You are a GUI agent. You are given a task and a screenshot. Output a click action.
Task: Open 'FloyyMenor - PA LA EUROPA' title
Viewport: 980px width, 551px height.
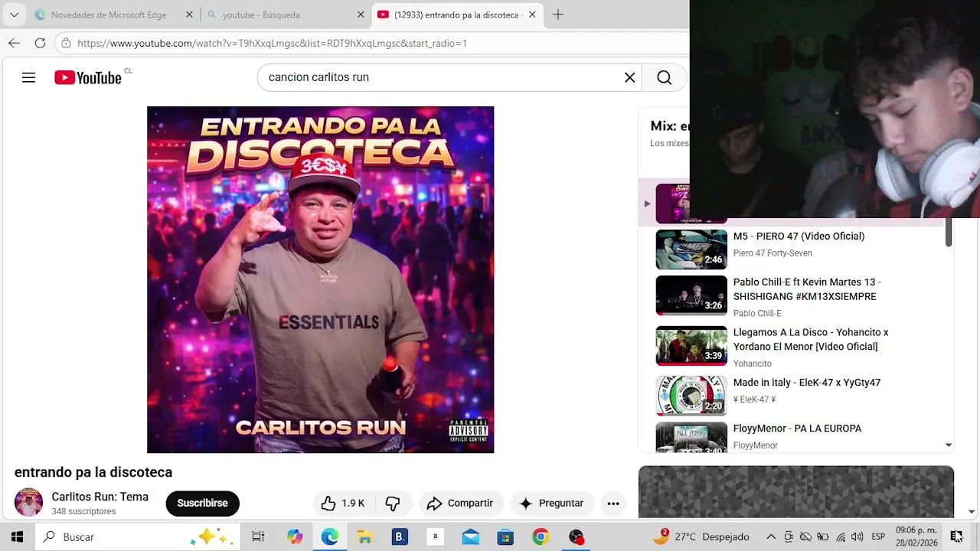click(797, 429)
